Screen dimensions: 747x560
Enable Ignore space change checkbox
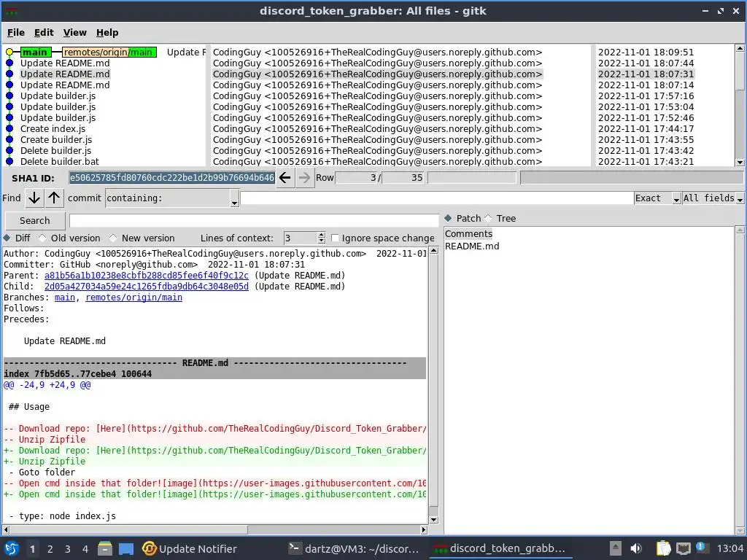(x=335, y=238)
